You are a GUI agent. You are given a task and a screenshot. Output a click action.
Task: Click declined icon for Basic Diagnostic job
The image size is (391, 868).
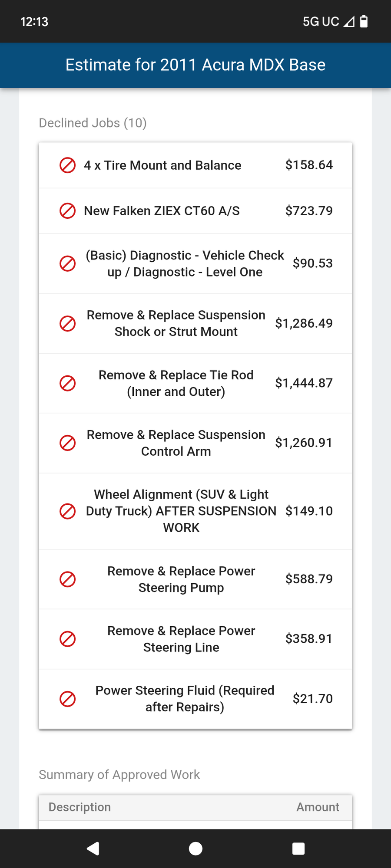coord(67,263)
